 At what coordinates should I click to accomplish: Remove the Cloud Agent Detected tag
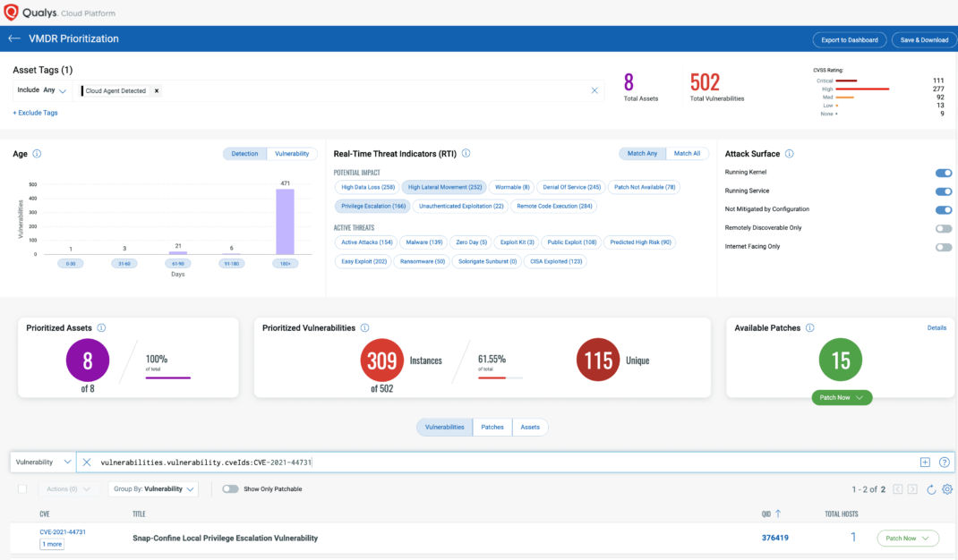coord(157,91)
